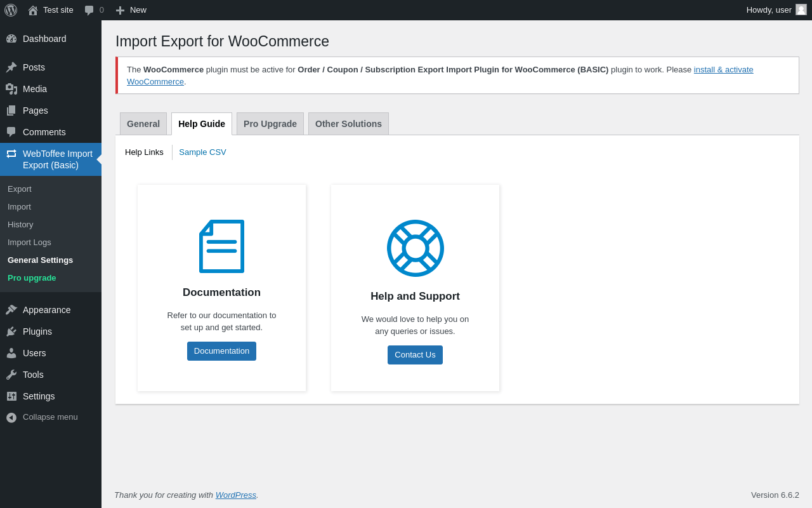This screenshot has width=812, height=508.
Task: Open the Users menu label
Action: pyautogui.click(x=34, y=353)
